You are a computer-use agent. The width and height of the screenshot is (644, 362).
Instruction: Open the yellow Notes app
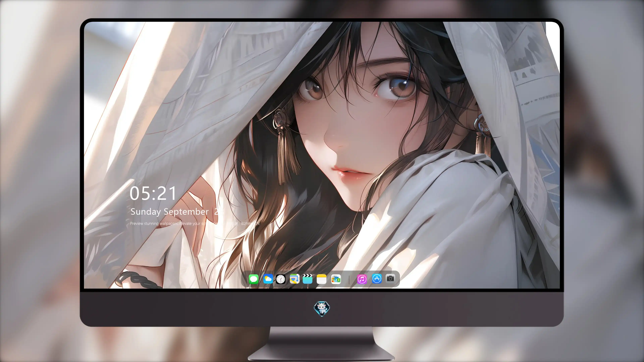[x=321, y=279]
